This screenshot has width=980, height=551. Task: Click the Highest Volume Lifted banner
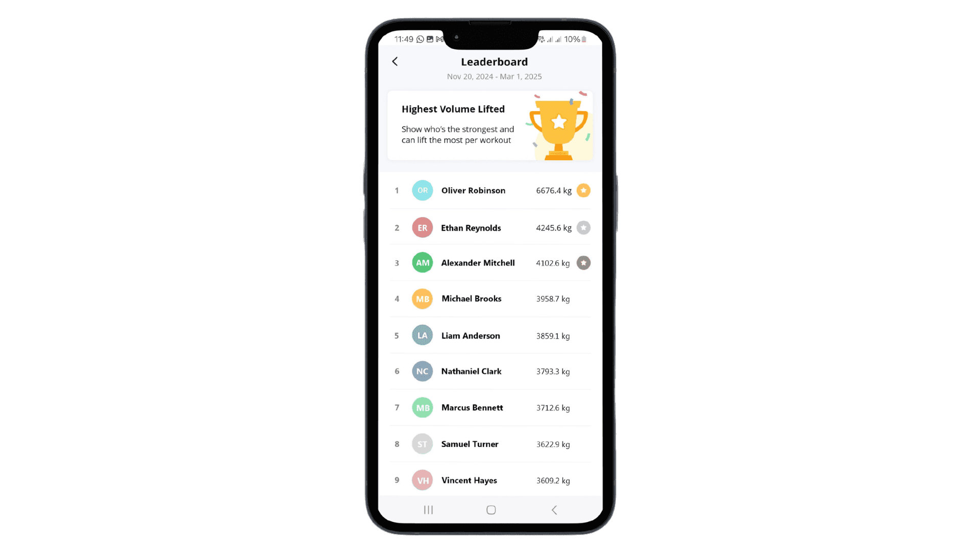point(490,125)
